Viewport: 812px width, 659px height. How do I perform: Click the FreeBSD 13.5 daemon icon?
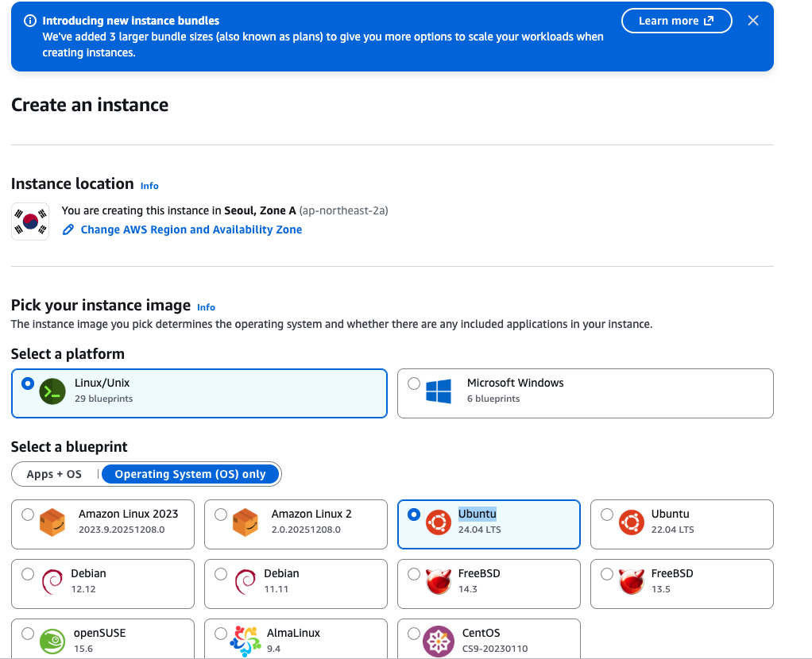(x=632, y=581)
